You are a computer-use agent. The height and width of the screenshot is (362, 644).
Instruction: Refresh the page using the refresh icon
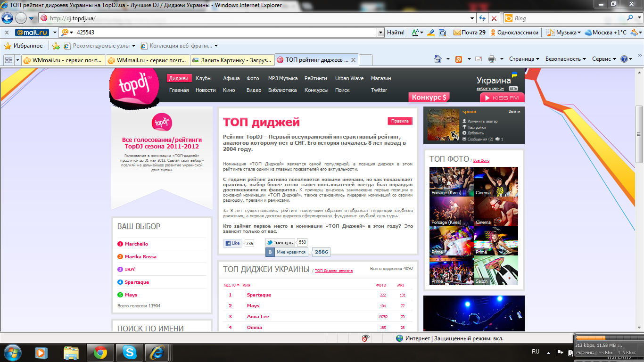pyautogui.click(x=482, y=18)
